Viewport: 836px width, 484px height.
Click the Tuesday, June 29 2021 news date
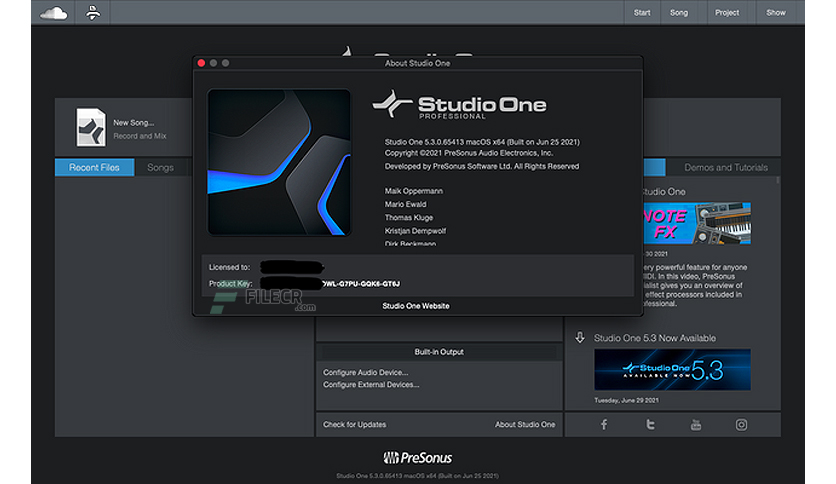pos(626,400)
